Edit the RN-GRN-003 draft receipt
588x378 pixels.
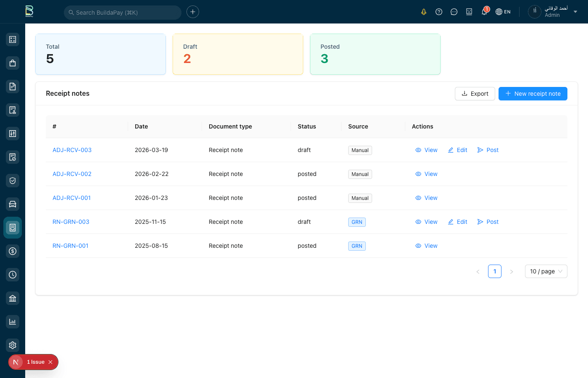(x=457, y=222)
